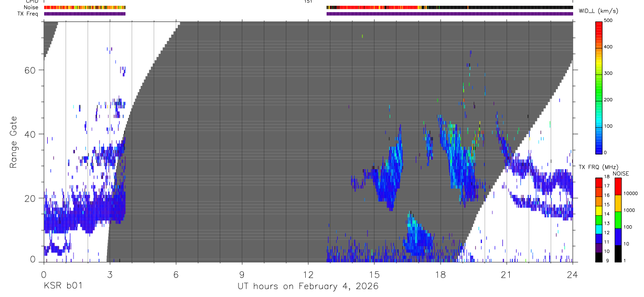Click the black 9–10 MHz TX FRQ swatch
This screenshot has height=297, width=644.
pyautogui.click(x=599, y=257)
